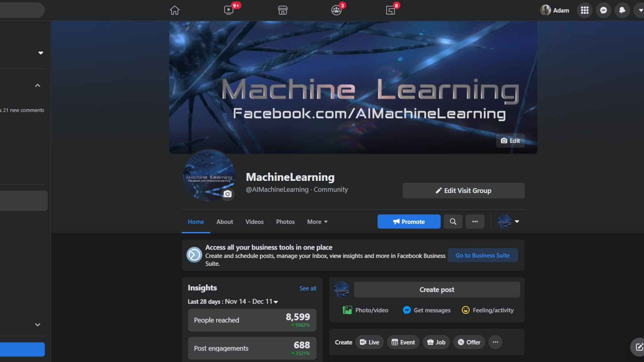Click the MachineLearning page title
This screenshot has width=644, height=362.
click(x=290, y=177)
